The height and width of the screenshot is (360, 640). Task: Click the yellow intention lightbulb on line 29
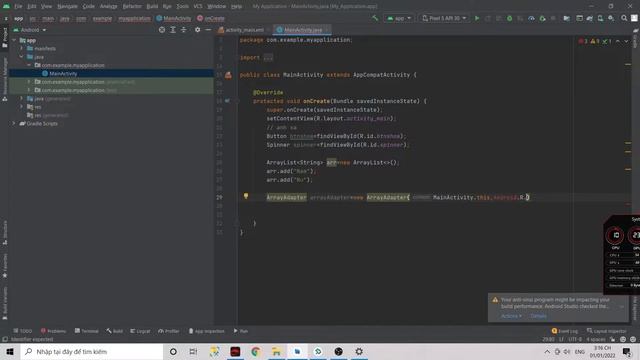246,196
